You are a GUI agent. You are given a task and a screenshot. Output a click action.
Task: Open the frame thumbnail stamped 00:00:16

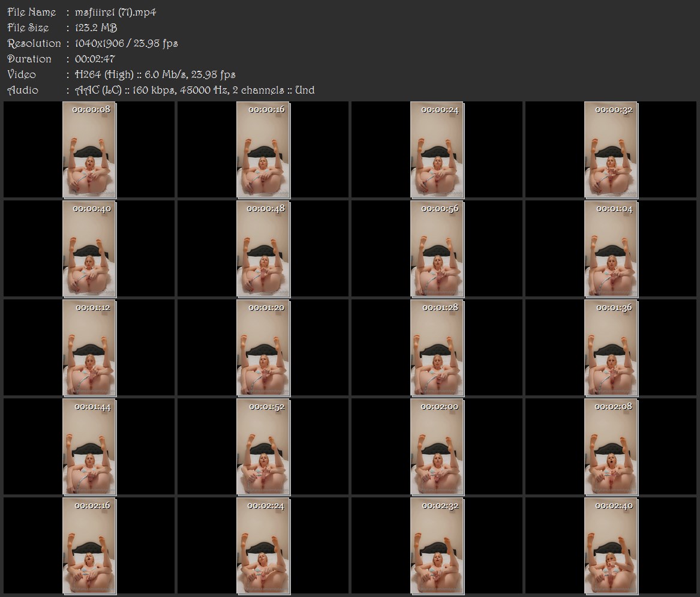[263, 149]
